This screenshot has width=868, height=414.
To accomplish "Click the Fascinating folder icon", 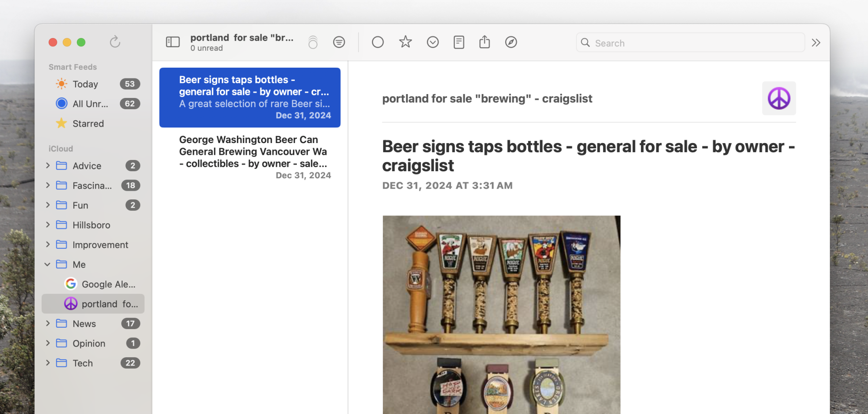I will [62, 186].
